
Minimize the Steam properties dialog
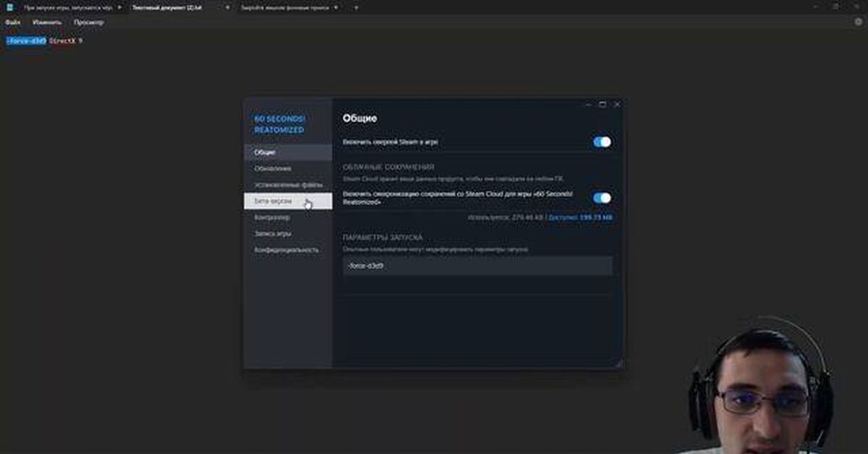(x=587, y=105)
